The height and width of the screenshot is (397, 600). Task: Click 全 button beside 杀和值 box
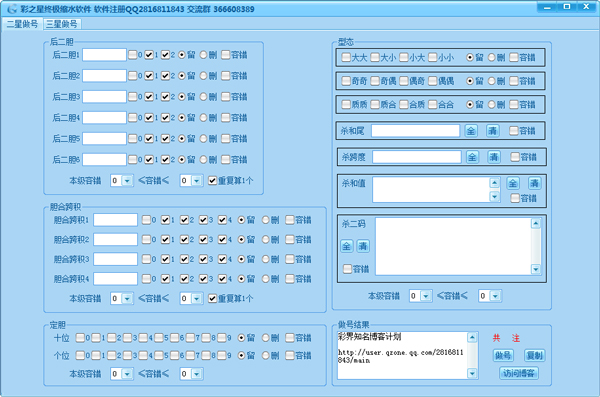pyautogui.click(x=513, y=183)
